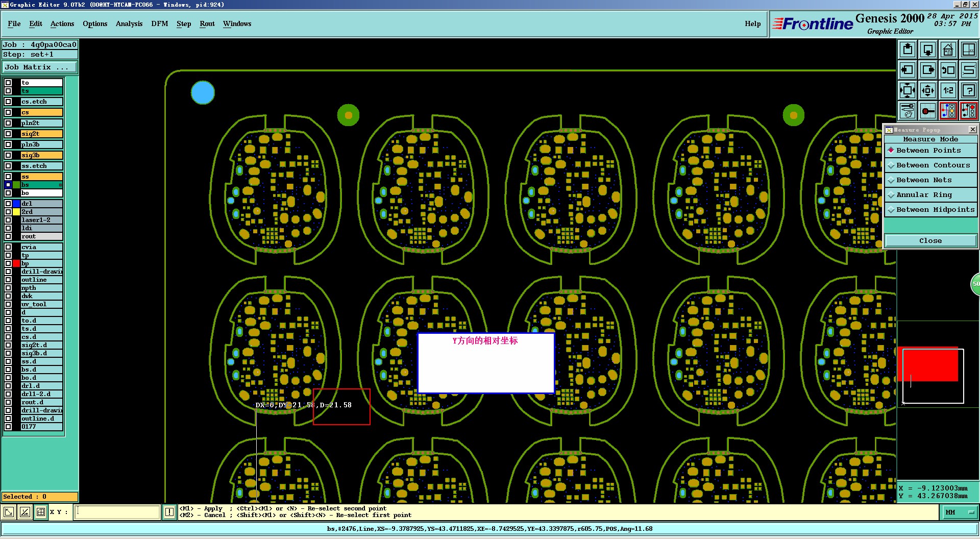Select Between Nets measure mode
This screenshot has height=539, width=980.
pyautogui.click(x=930, y=180)
